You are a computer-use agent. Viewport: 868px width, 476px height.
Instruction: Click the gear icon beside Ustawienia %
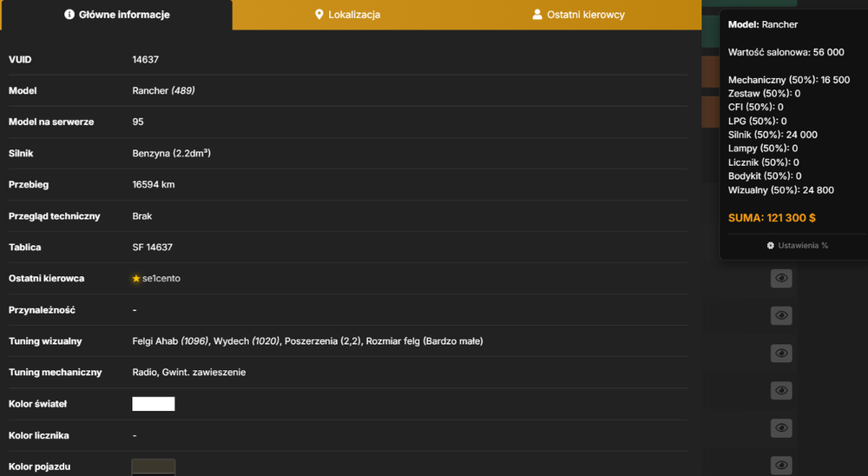point(771,246)
